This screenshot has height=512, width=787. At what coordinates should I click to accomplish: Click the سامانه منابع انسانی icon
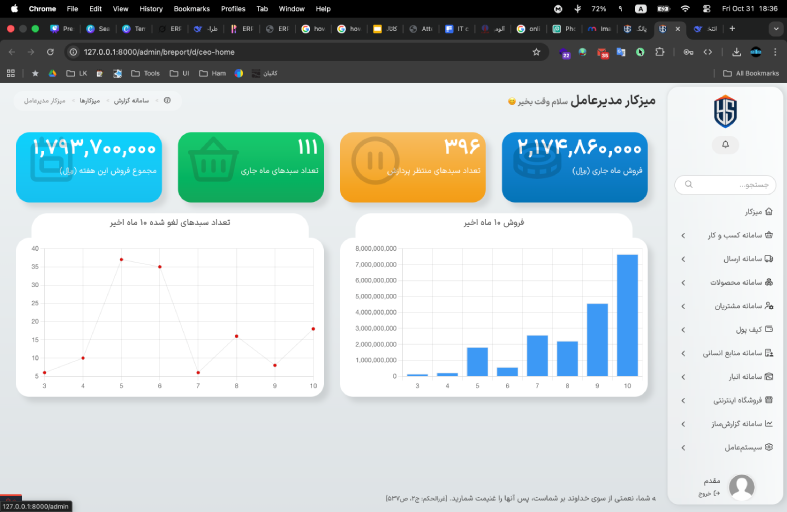(768, 353)
